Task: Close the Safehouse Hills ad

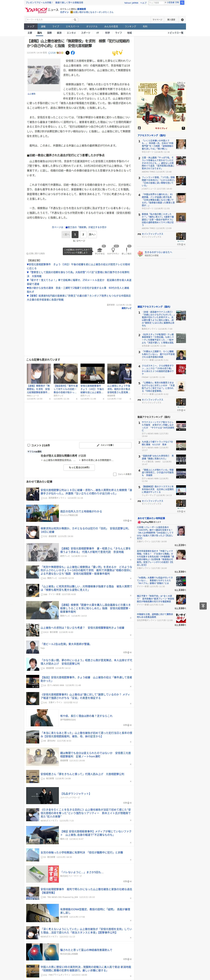Action: (x=184, y=83)
